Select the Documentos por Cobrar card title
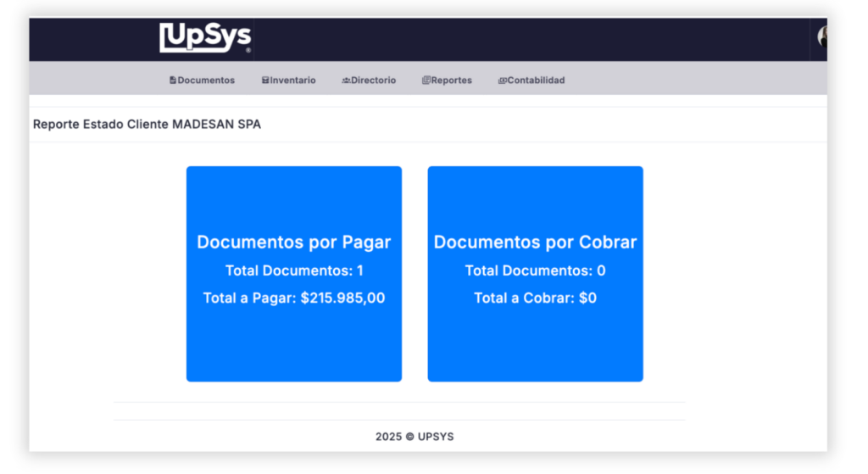868x474 pixels. 535,243
